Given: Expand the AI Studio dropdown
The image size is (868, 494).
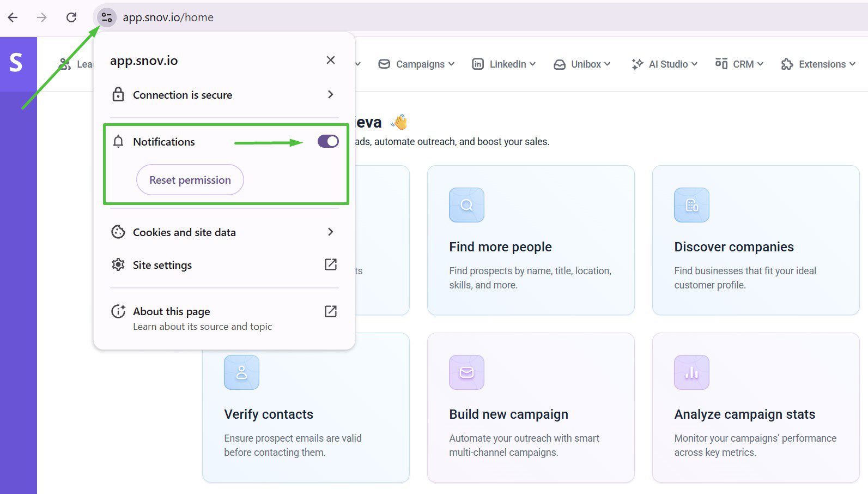Looking at the screenshot, I should pos(665,64).
